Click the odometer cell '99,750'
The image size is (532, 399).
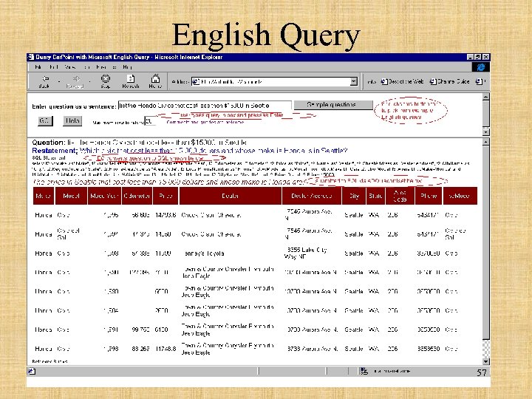140,330
